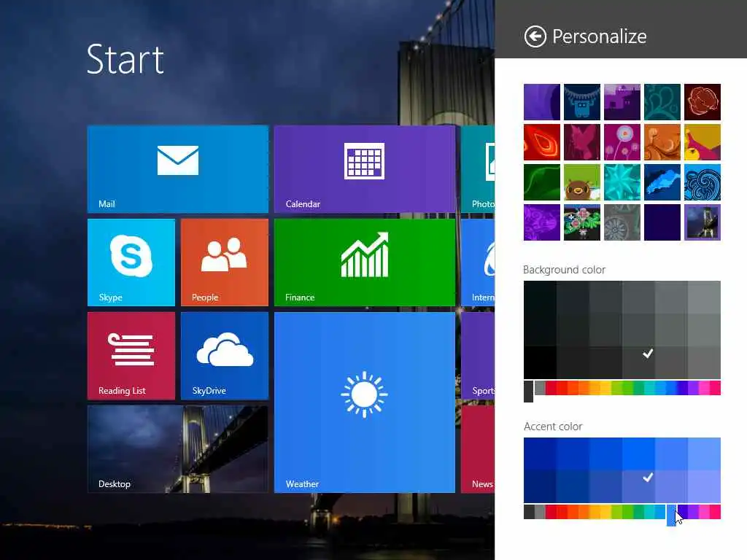The width and height of the screenshot is (747, 560).
Task: Choose the cyan star background thumbnail
Action: 622,182
